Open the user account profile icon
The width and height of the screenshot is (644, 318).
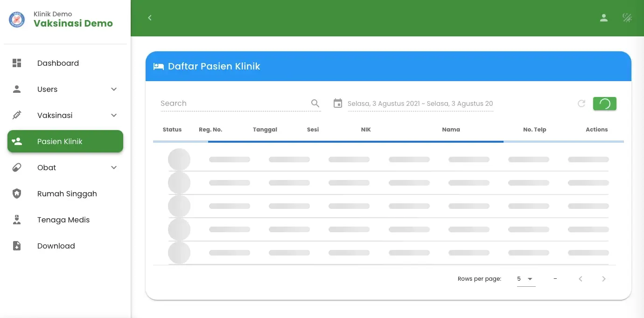(604, 18)
